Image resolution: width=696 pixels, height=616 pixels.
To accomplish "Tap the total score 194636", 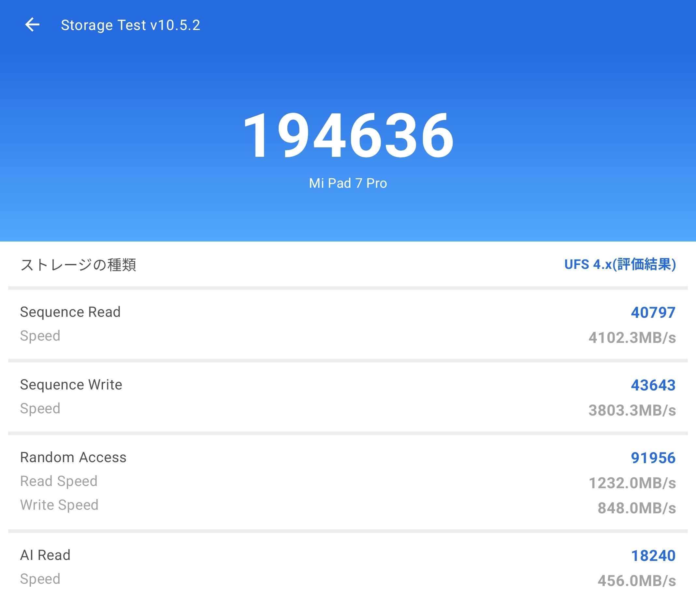I will click(348, 136).
